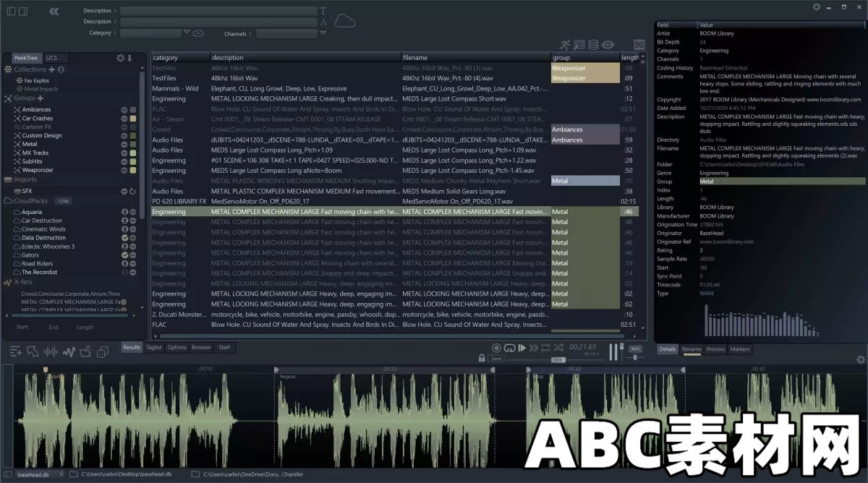
Task: Click the database icon above results
Action: click(593, 45)
